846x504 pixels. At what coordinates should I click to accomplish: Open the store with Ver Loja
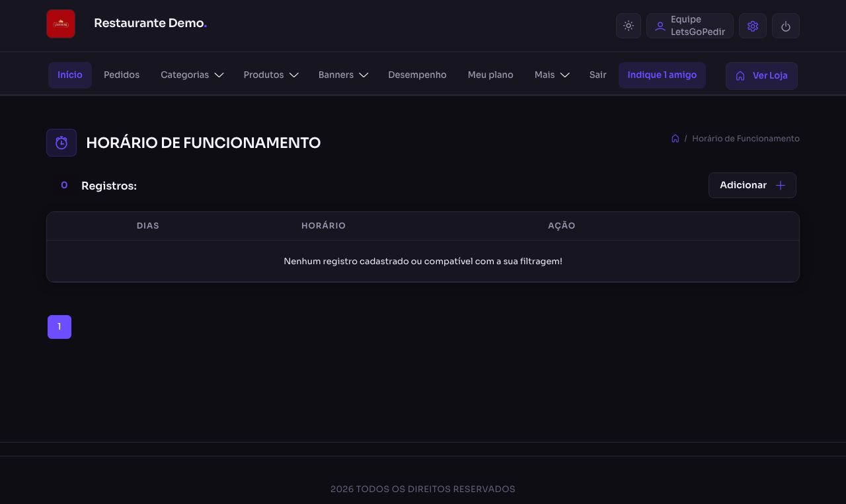[x=761, y=76]
